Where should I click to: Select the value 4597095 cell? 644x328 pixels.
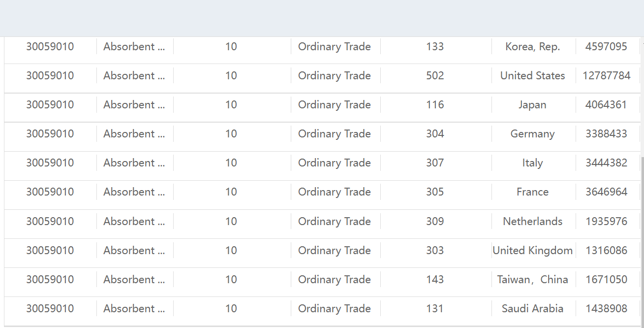[x=606, y=47]
